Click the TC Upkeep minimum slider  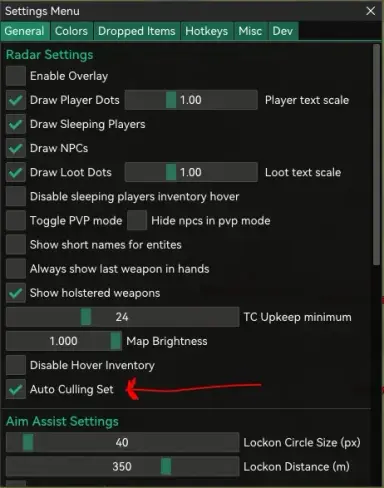122,317
